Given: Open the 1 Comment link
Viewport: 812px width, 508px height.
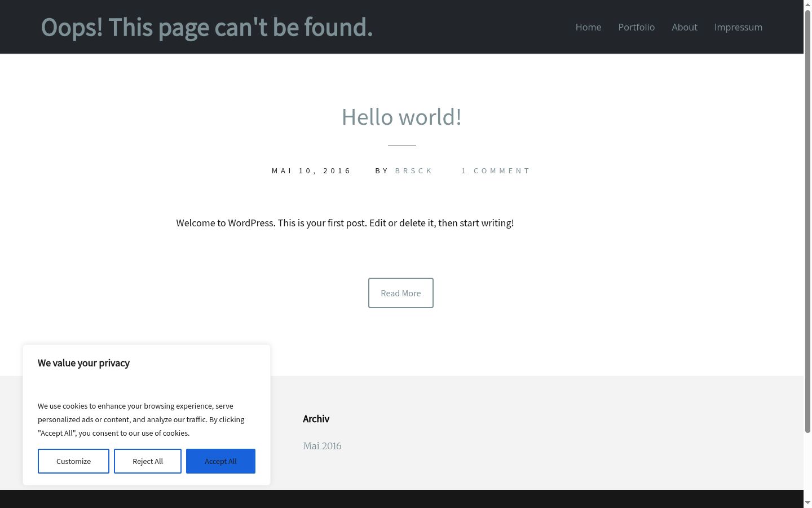Looking at the screenshot, I should point(496,170).
